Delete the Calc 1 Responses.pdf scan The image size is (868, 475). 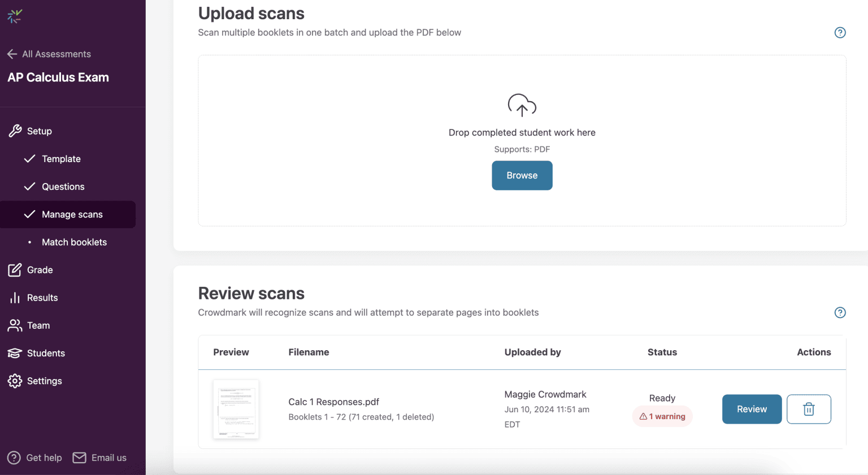[x=809, y=409]
